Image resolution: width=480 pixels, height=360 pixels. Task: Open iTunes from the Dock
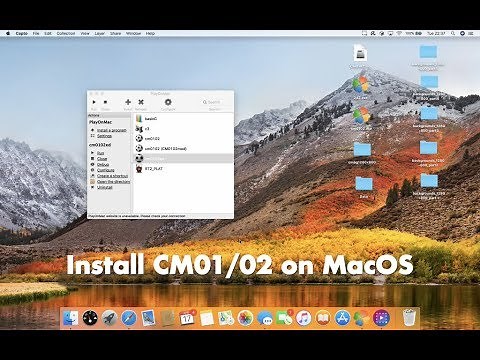pyautogui.click(x=304, y=318)
